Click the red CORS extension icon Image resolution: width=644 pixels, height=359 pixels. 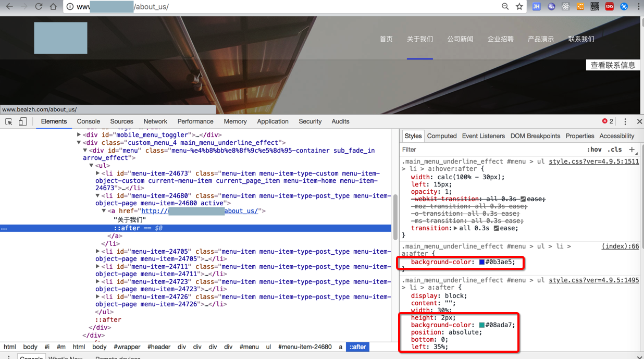tap(610, 7)
